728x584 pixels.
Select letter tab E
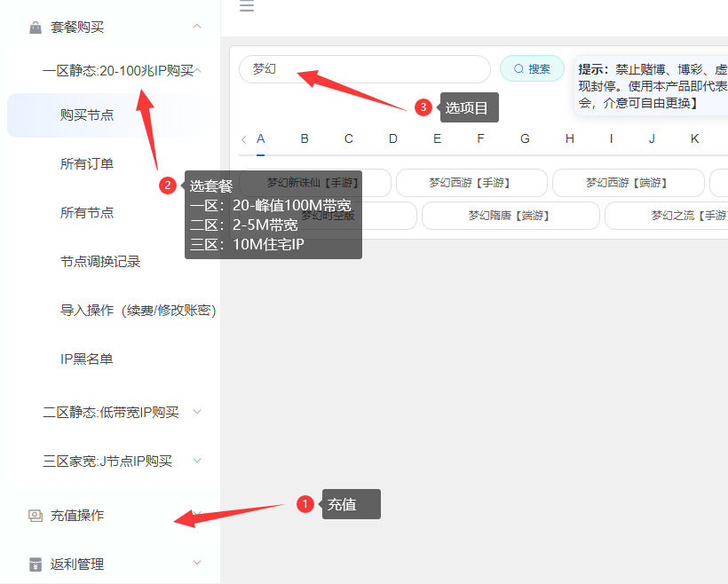coord(437,138)
